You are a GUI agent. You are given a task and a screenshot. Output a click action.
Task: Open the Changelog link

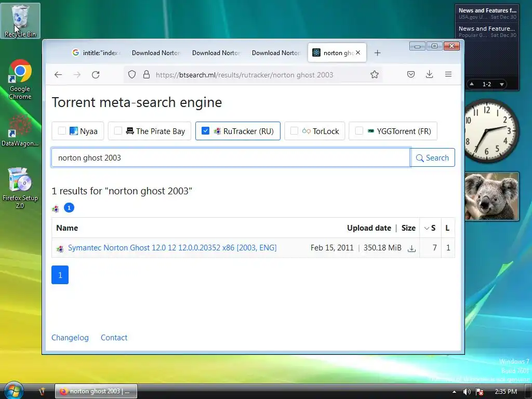[70, 338]
